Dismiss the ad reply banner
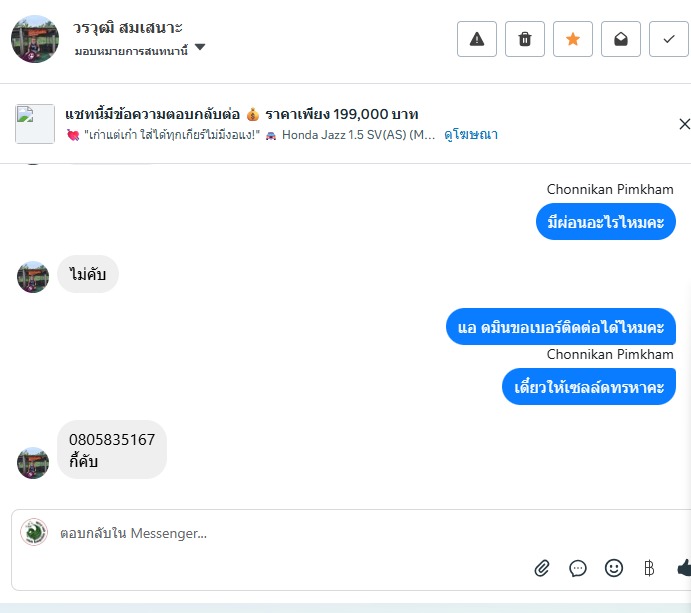Screen dimensions: 691x613 tap(684, 124)
